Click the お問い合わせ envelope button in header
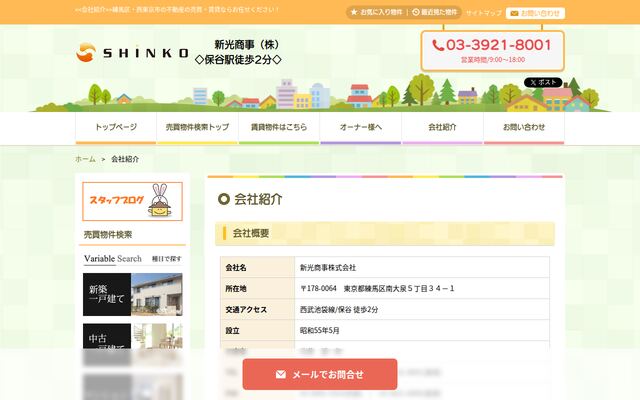 click(535, 13)
